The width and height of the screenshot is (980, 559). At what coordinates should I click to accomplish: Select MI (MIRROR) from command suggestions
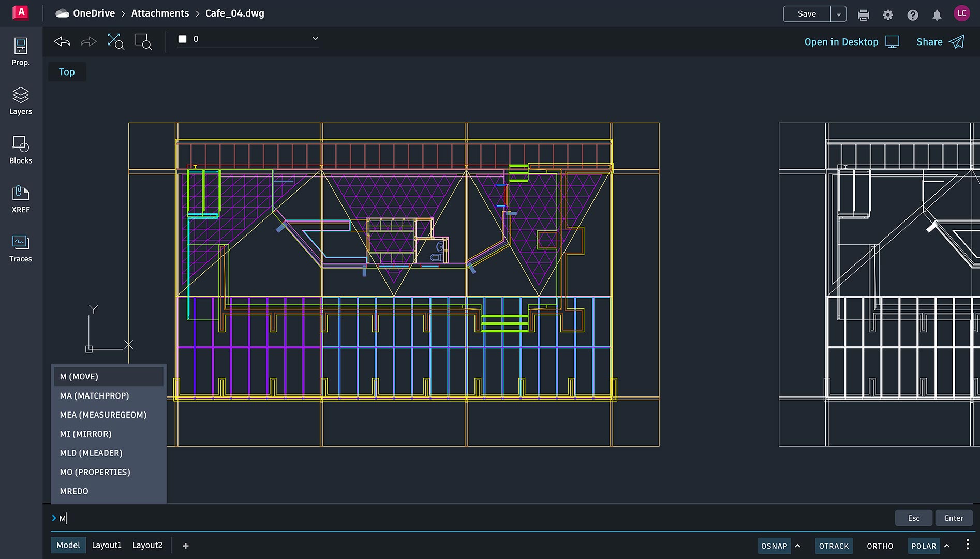(x=86, y=434)
